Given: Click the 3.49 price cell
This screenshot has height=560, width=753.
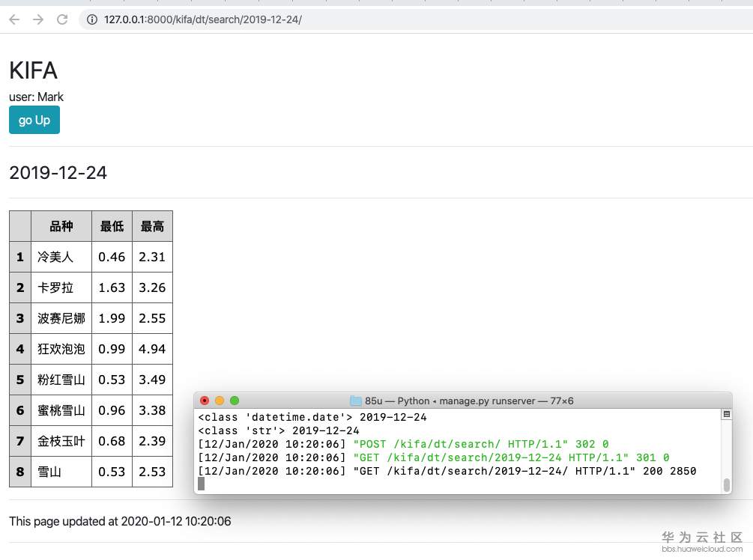Looking at the screenshot, I should (x=152, y=380).
